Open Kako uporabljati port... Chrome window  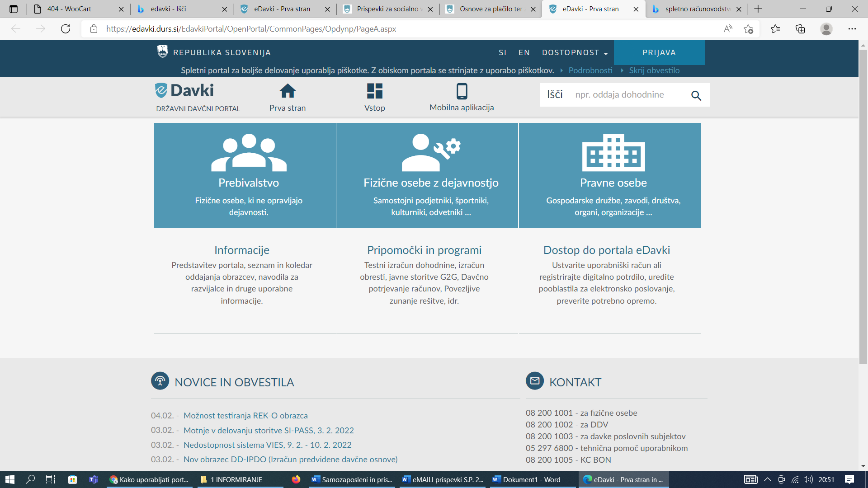click(x=149, y=479)
